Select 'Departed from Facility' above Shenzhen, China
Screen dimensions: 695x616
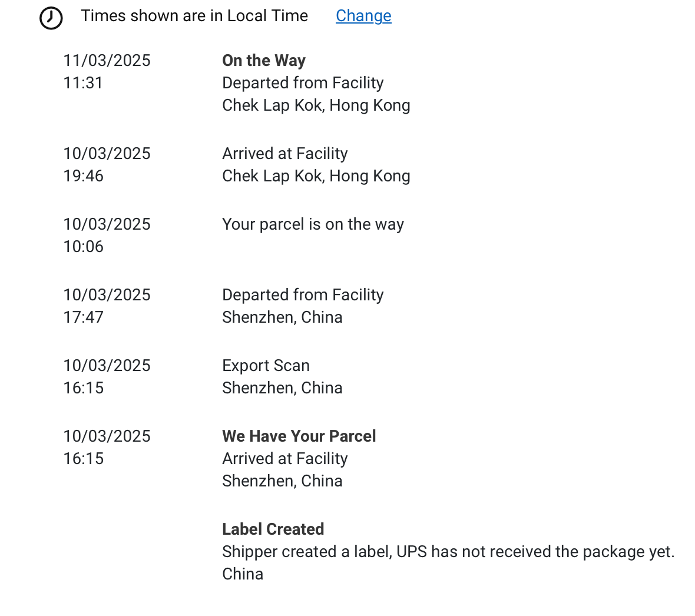pyautogui.click(x=303, y=295)
